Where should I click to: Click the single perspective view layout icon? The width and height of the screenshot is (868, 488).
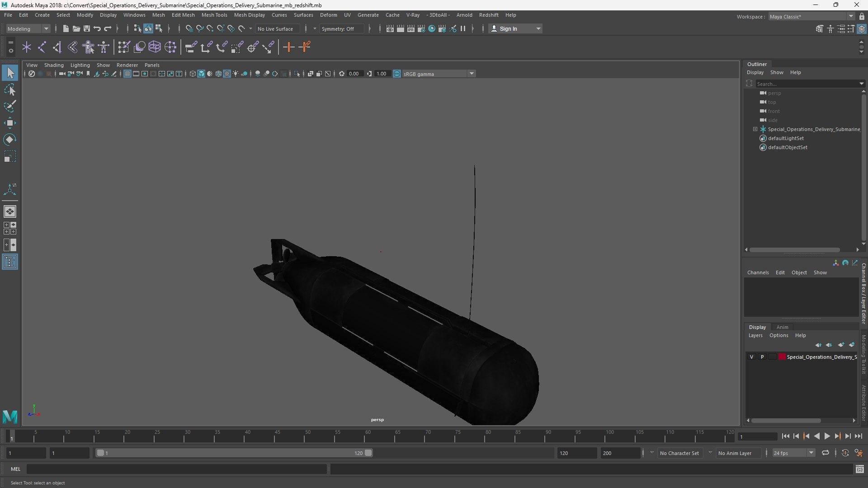coord(10,211)
